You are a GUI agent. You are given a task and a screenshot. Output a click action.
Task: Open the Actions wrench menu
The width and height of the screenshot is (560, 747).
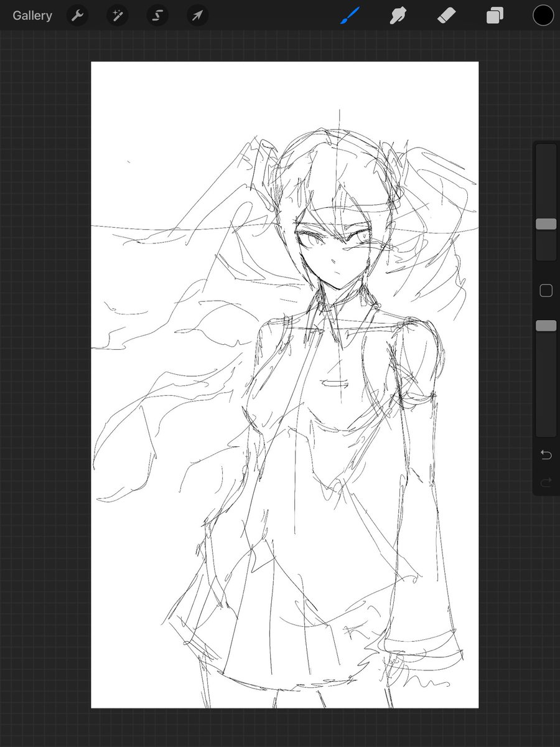(77, 16)
